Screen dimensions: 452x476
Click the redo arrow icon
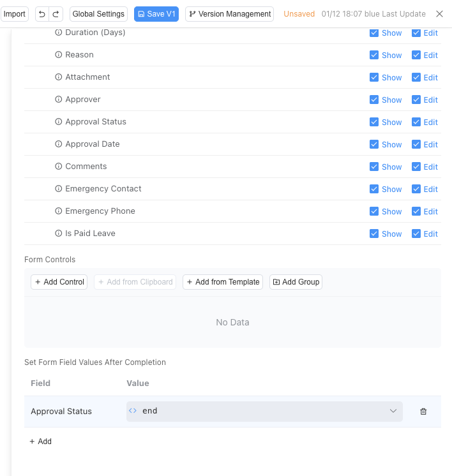pyautogui.click(x=56, y=14)
